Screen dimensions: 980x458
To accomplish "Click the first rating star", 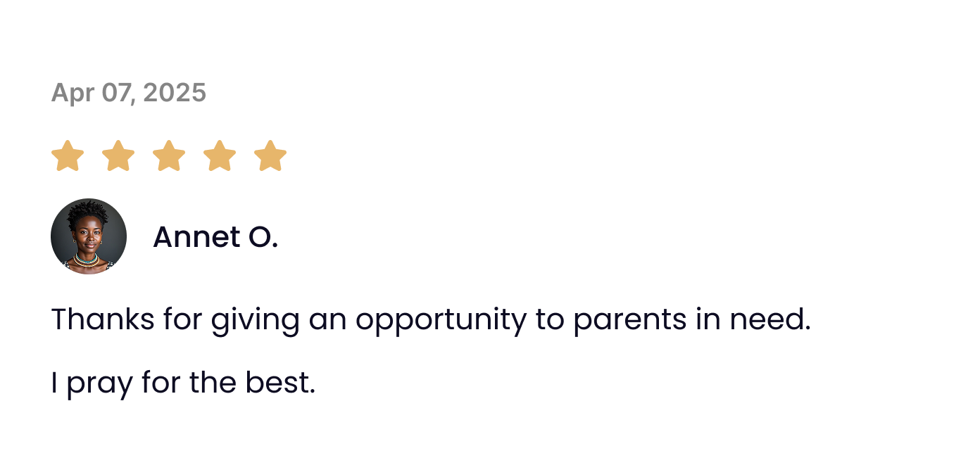I will (68, 155).
